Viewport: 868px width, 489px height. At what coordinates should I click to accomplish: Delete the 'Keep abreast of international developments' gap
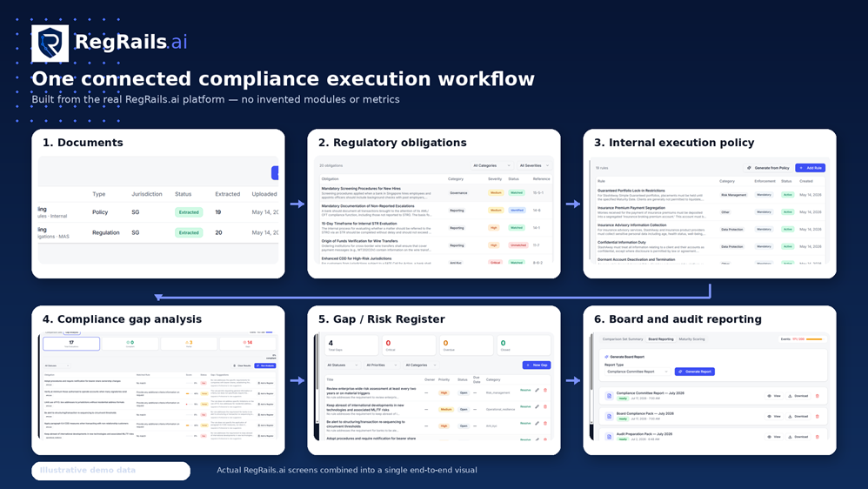pyautogui.click(x=545, y=406)
